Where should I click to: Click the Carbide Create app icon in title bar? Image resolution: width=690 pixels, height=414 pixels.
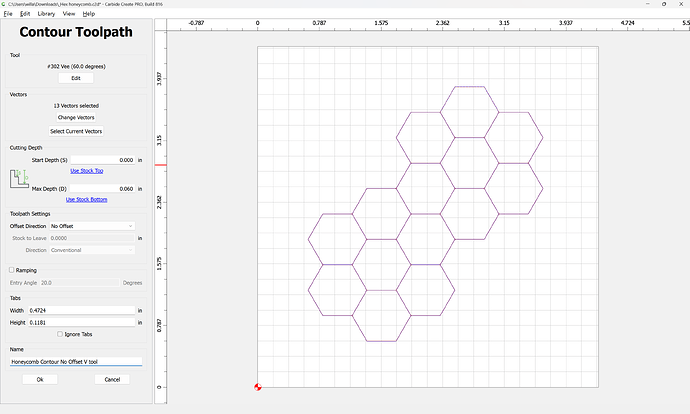tap(4, 4)
